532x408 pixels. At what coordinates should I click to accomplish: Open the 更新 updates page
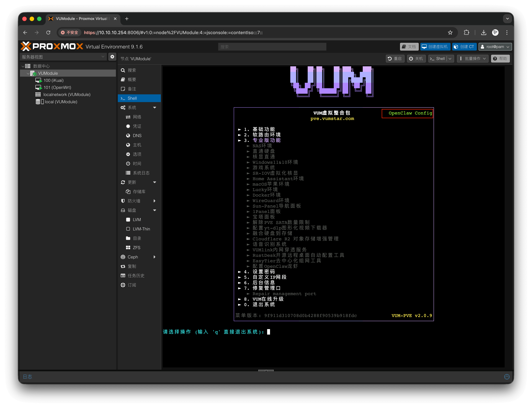tap(132, 182)
